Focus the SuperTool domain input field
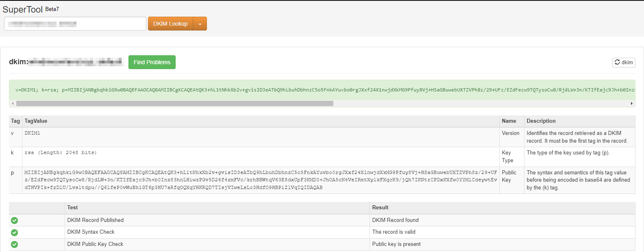This screenshot has width=644, height=252. pyautogui.click(x=75, y=24)
